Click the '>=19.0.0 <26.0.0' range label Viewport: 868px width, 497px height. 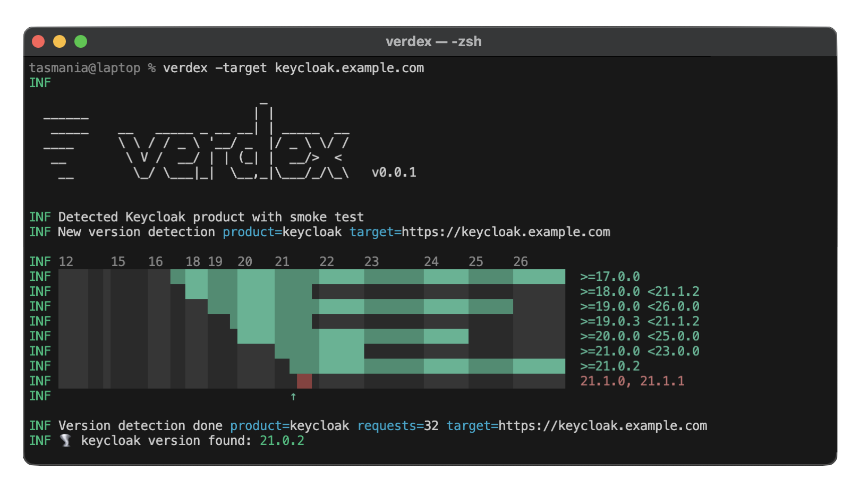click(x=640, y=306)
